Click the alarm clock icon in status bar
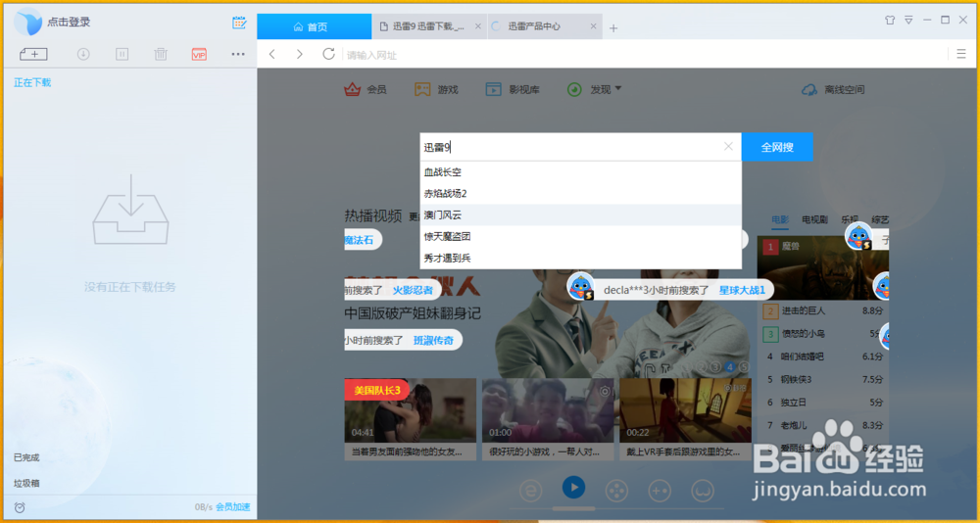This screenshot has height=523, width=980. [x=20, y=507]
